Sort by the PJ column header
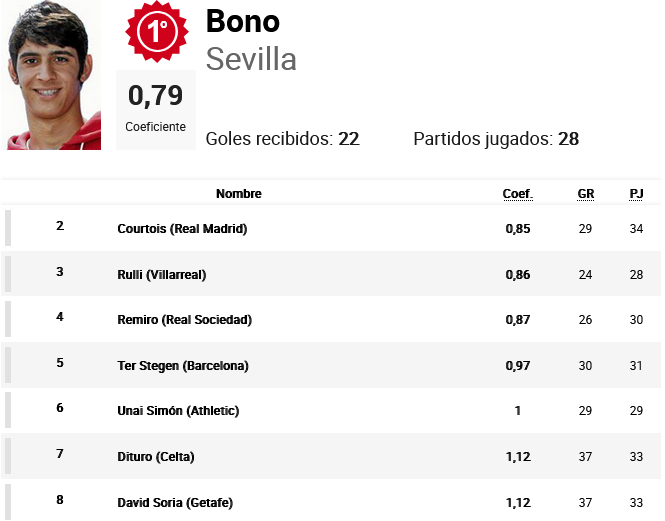Screen dimensions: 665x521 pyautogui.click(x=636, y=194)
